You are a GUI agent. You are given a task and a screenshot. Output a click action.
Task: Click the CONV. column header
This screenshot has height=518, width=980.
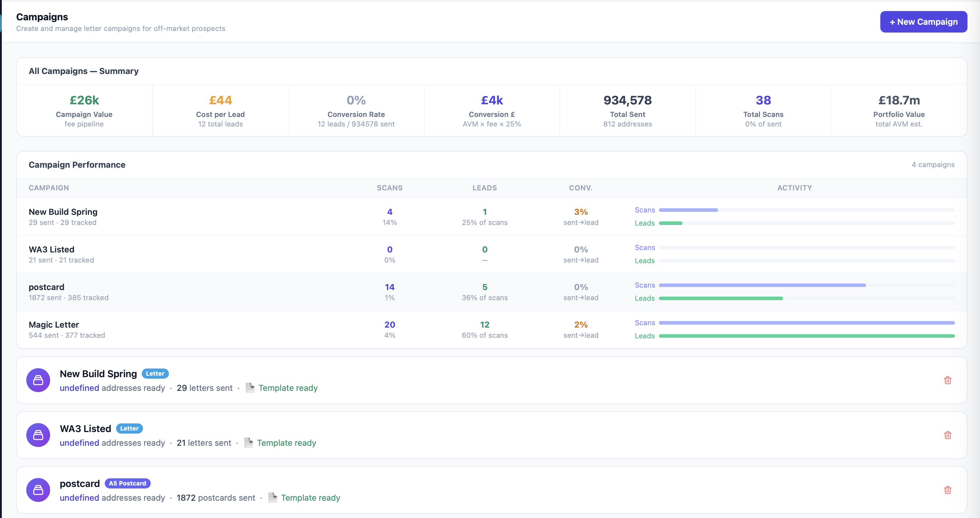tap(580, 188)
